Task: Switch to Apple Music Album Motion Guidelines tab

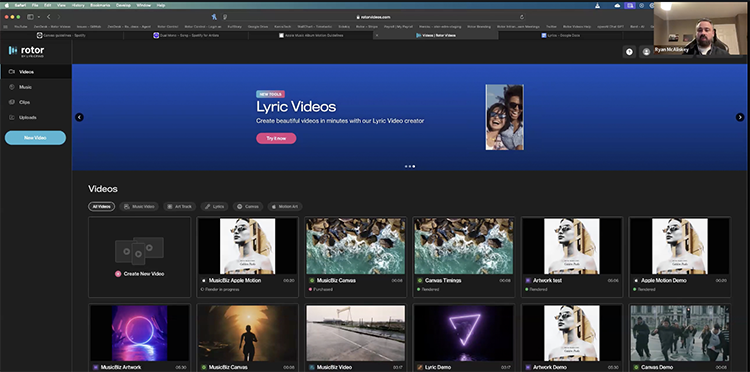Action: pyautogui.click(x=311, y=35)
